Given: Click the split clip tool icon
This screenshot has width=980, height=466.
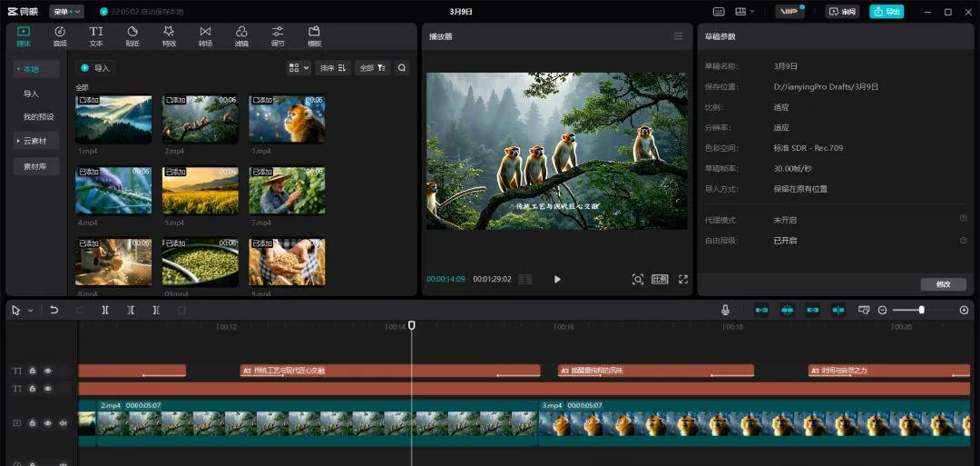Looking at the screenshot, I should click(x=105, y=310).
